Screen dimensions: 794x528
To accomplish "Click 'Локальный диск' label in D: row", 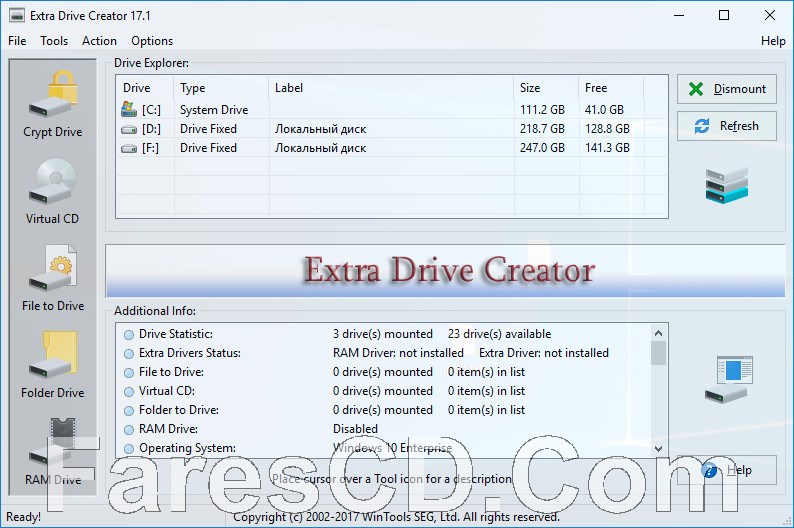I will (x=321, y=130).
